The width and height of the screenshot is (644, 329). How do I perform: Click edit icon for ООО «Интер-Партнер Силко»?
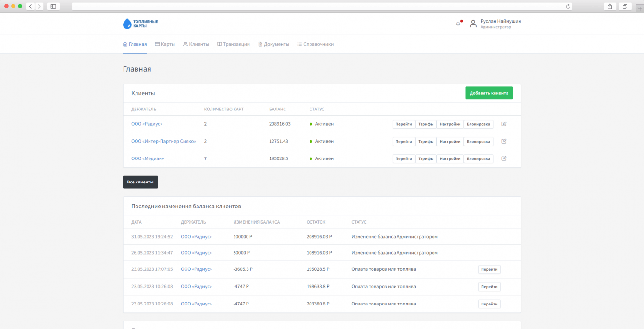tap(504, 141)
